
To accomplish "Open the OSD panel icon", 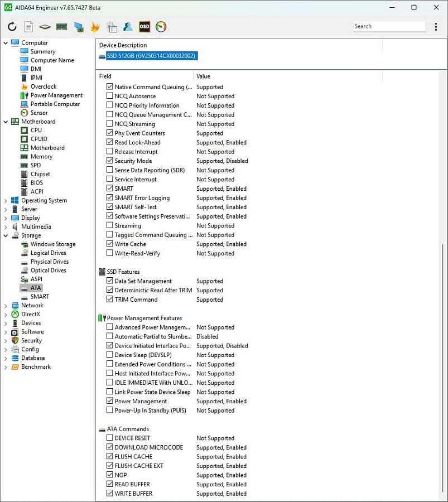I will click(x=144, y=27).
